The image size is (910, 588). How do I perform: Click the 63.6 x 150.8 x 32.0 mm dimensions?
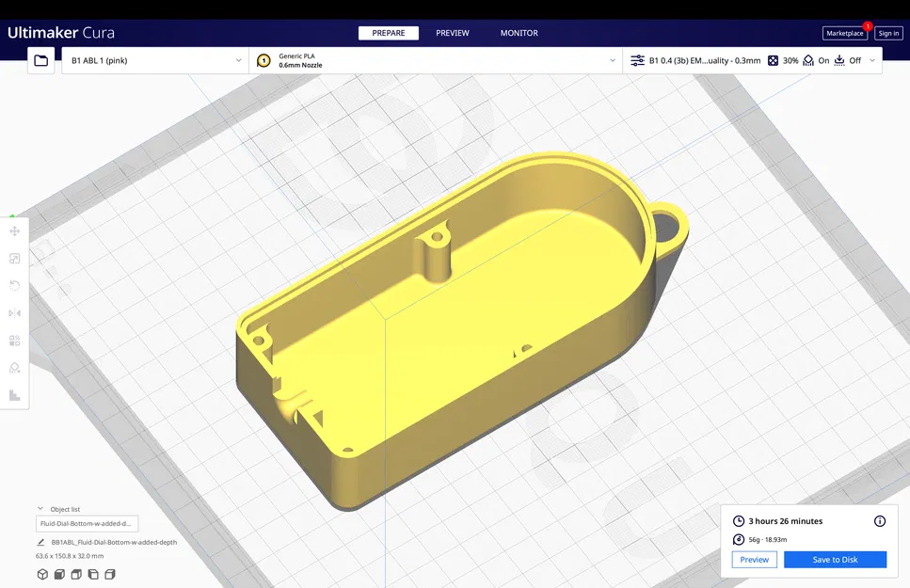(70, 555)
